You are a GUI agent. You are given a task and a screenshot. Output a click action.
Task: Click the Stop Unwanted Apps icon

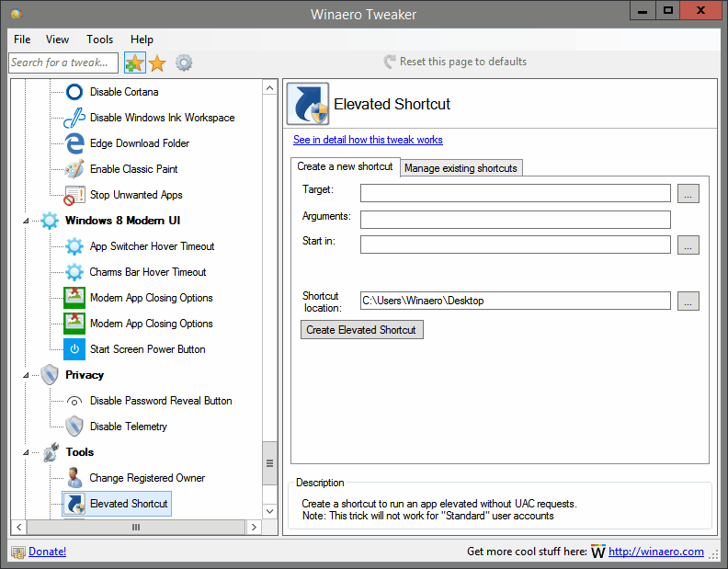74,195
